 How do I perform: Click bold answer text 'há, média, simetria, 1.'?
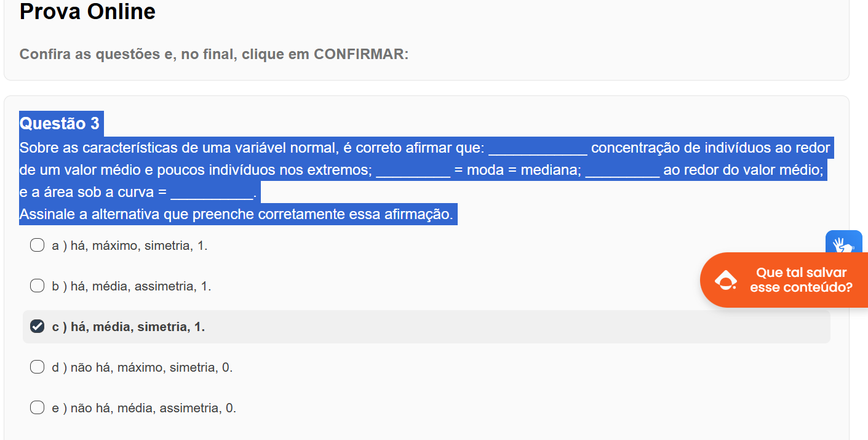(x=138, y=327)
